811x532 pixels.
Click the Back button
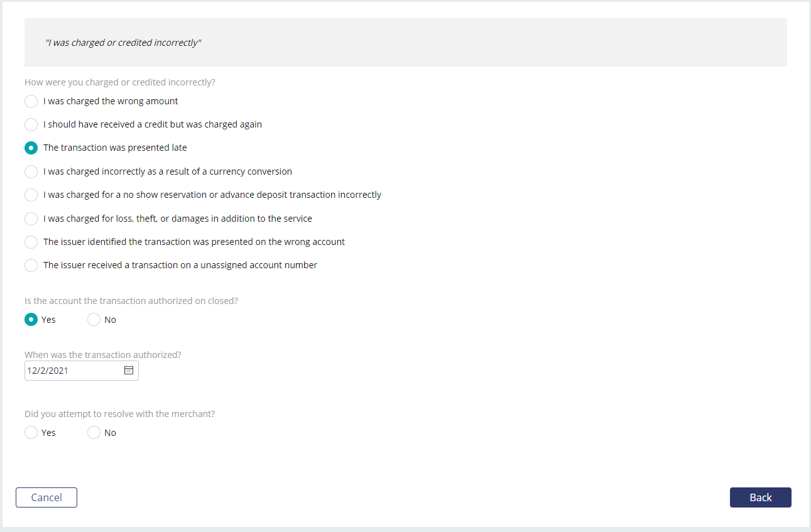coord(761,497)
